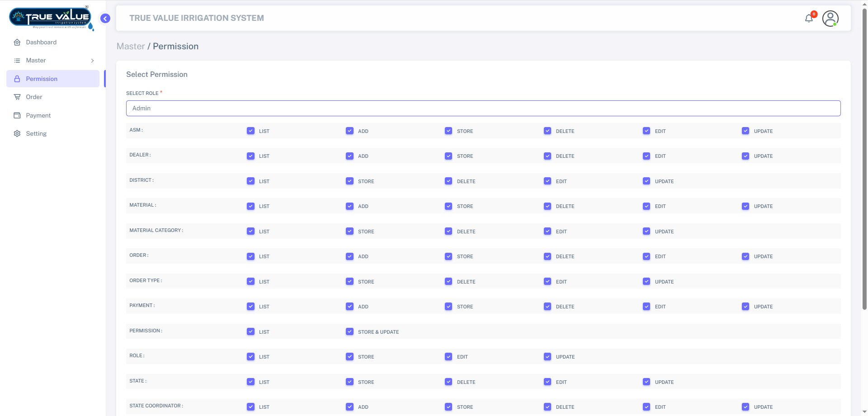Open the user profile avatar
This screenshot has height=416, width=868.
(x=830, y=19)
